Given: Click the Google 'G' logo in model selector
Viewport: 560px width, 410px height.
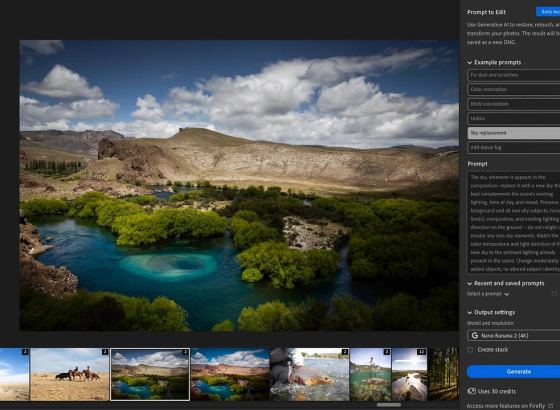Looking at the screenshot, I should point(475,336).
